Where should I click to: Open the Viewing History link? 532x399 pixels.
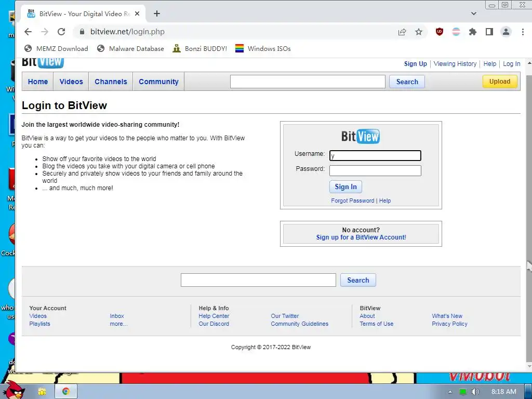coord(455,64)
